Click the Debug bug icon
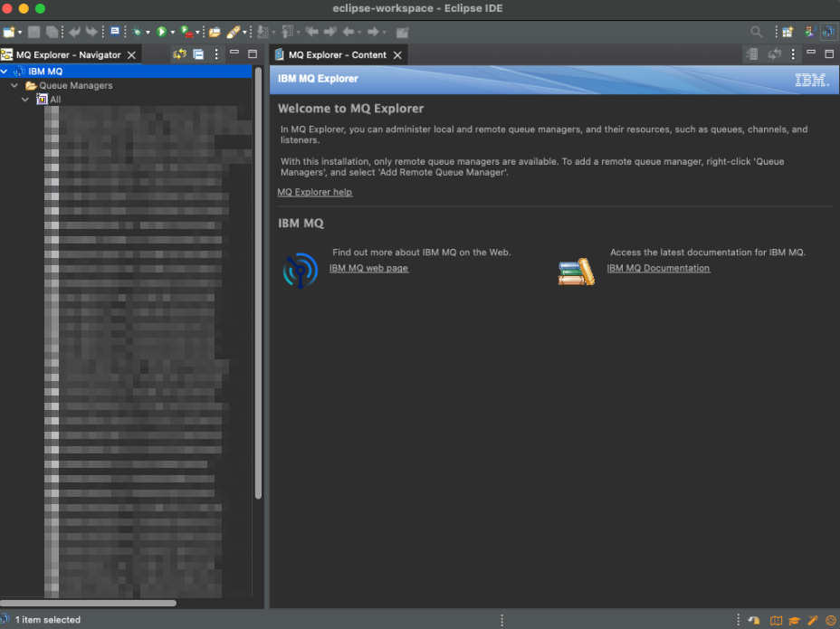Screen dimensions: 840x629 (x=138, y=33)
